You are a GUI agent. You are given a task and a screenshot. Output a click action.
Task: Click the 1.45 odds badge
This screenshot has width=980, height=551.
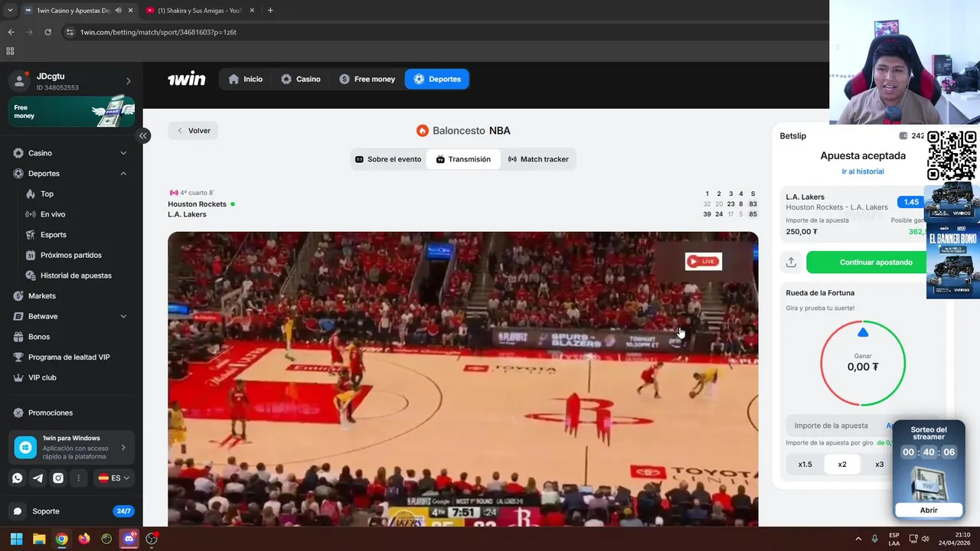(911, 202)
